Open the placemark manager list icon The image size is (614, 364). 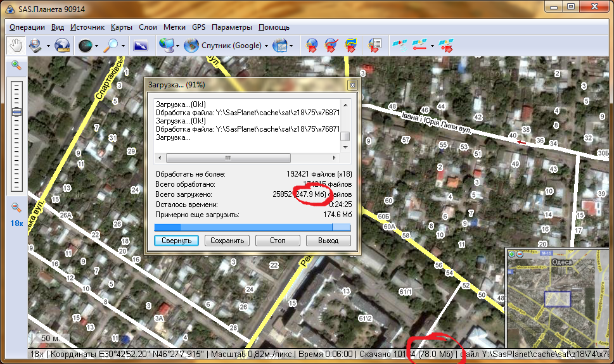(x=374, y=46)
